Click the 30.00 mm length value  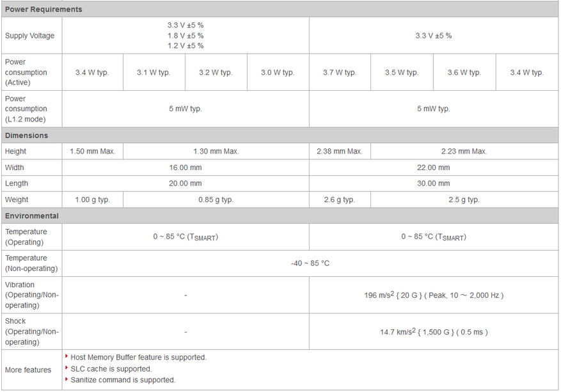[x=434, y=184]
